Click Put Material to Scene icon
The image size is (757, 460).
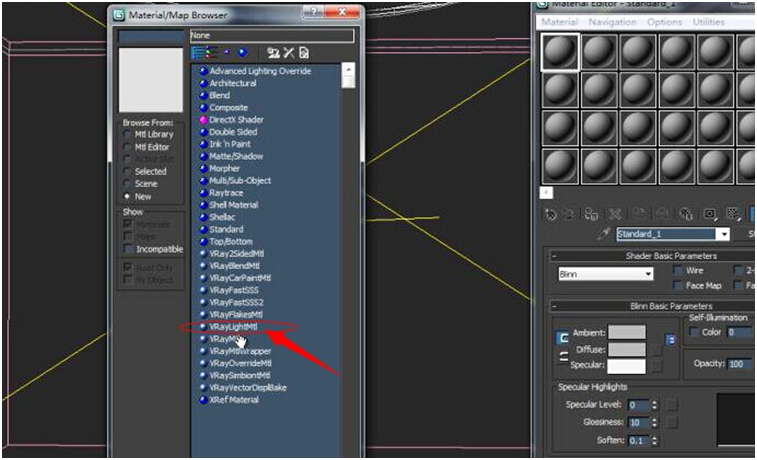[x=569, y=214]
